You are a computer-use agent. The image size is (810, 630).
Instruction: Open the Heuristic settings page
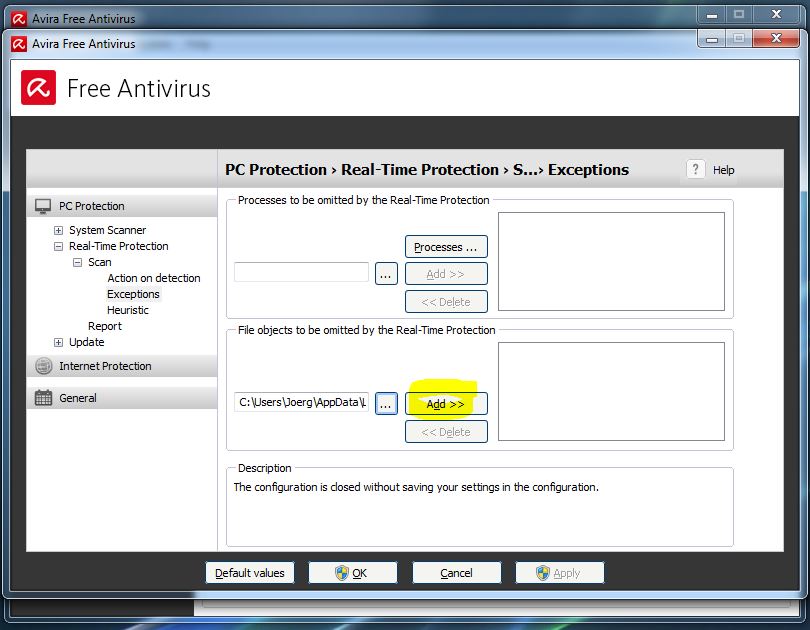pyautogui.click(x=129, y=310)
